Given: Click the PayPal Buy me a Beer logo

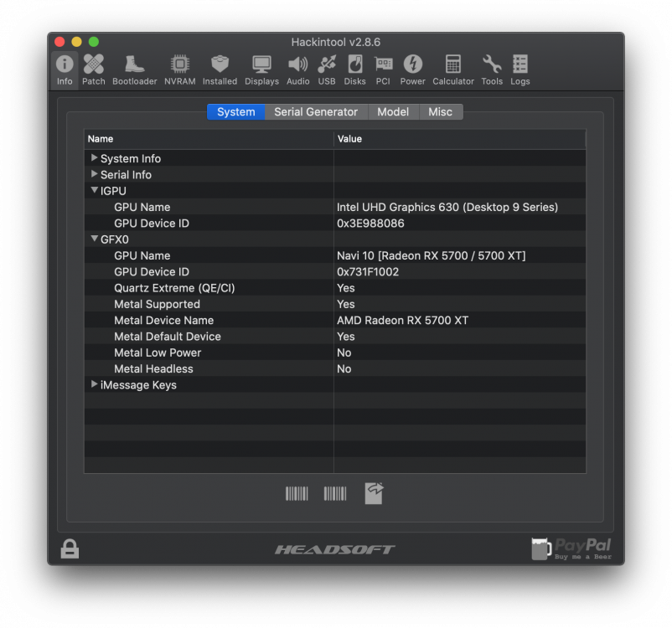Looking at the screenshot, I should click(571, 548).
